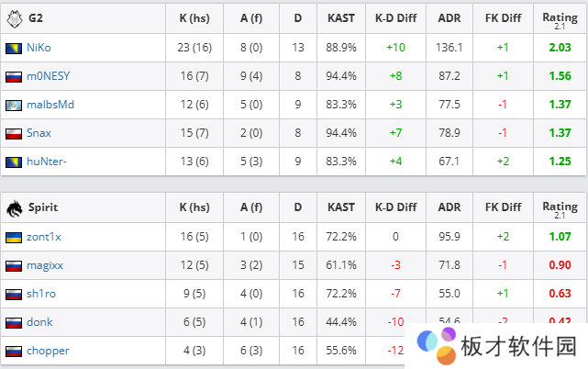
Task: Open chopper's player profile link
Action: point(48,351)
